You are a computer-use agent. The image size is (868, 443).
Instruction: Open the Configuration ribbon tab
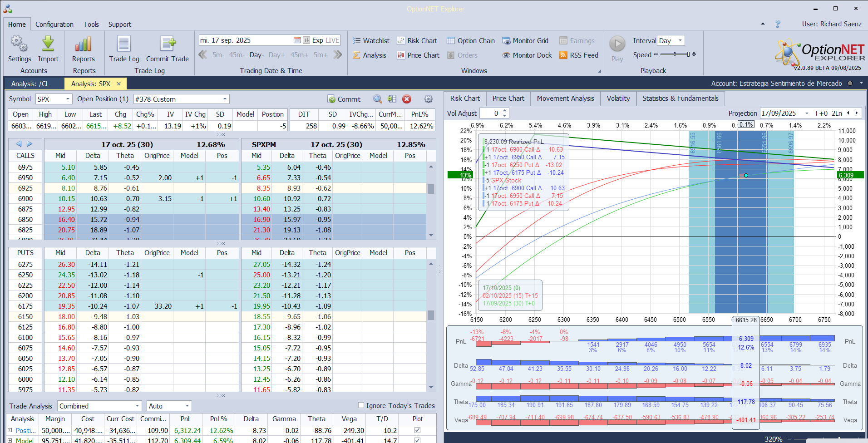[54, 25]
